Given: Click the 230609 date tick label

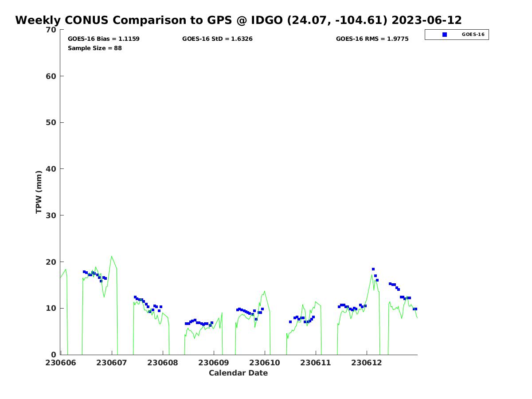Looking at the screenshot, I should pyautogui.click(x=214, y=363).
